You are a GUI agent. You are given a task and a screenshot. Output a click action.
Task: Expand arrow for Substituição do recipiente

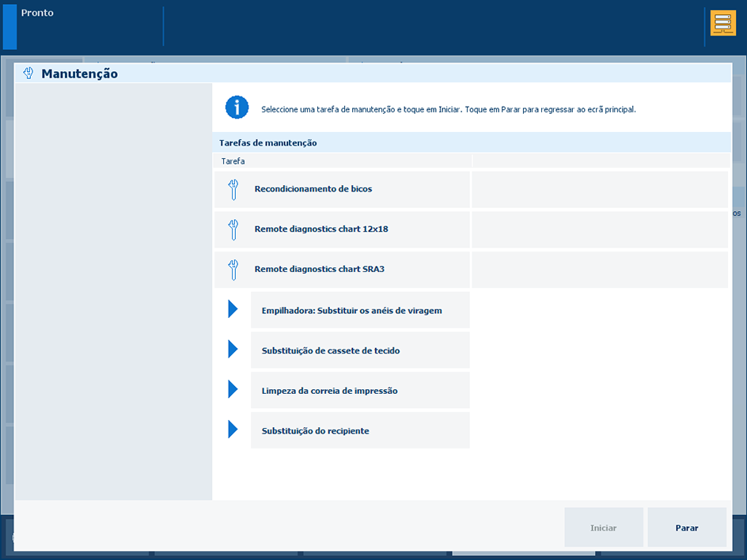click(233, 429)
